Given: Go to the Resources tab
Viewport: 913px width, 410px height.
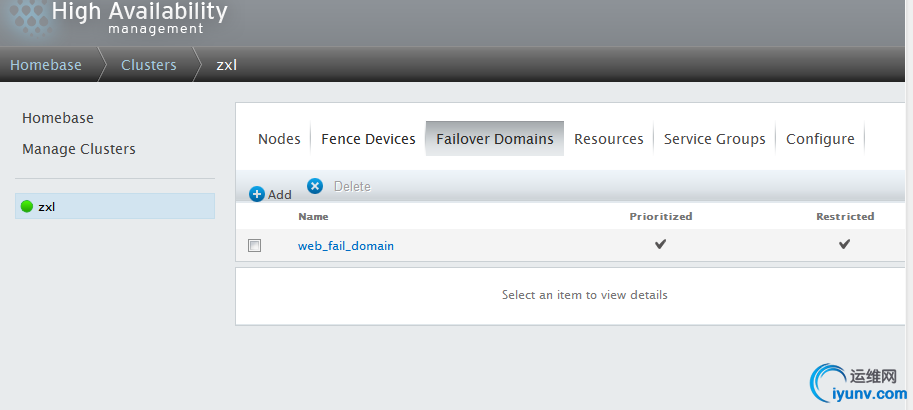Looking at the screenshot, I should tap(608, 139).
